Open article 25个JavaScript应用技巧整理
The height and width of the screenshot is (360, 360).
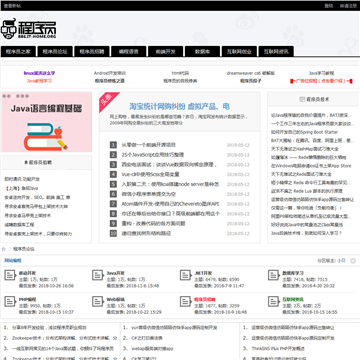pyautogui.click(x=153, y=155)
